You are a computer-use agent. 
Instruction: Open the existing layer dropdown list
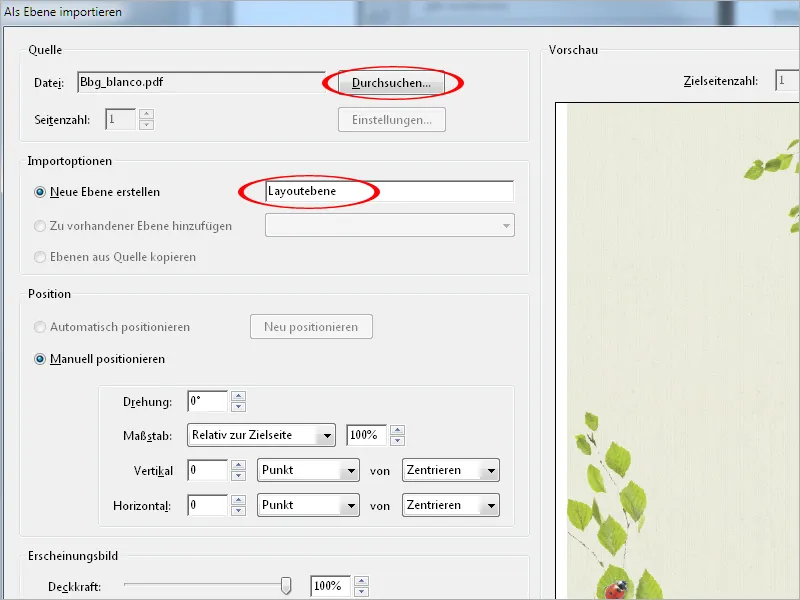pos(390,226)
